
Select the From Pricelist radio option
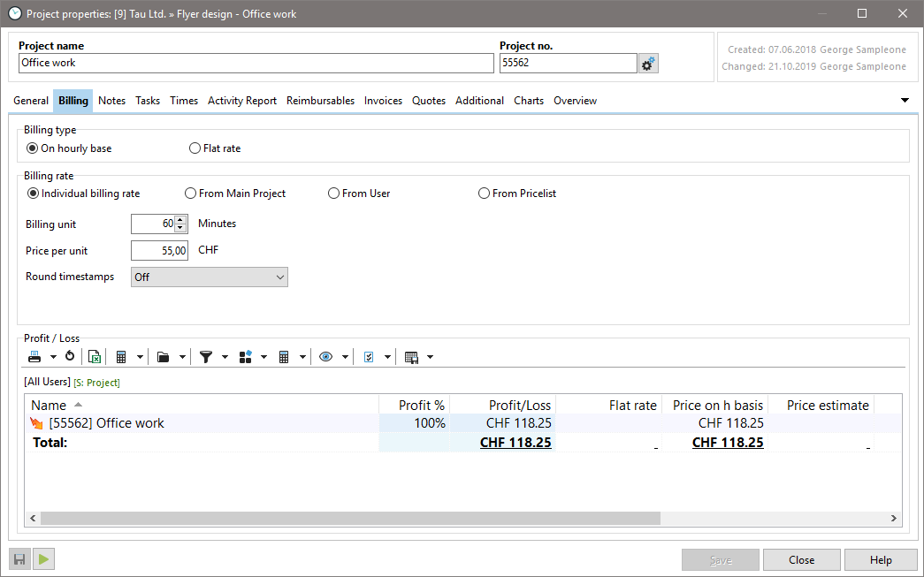point(484,194)
